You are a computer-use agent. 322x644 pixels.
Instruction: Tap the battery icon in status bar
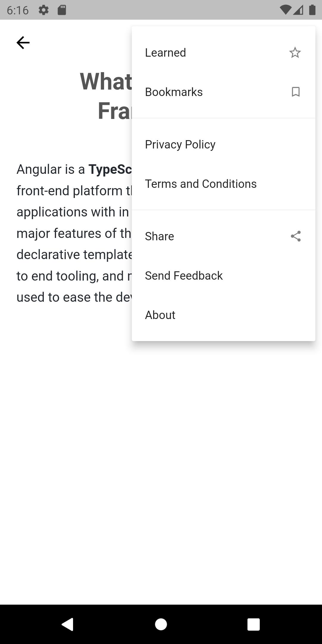[x=312, y=10]
